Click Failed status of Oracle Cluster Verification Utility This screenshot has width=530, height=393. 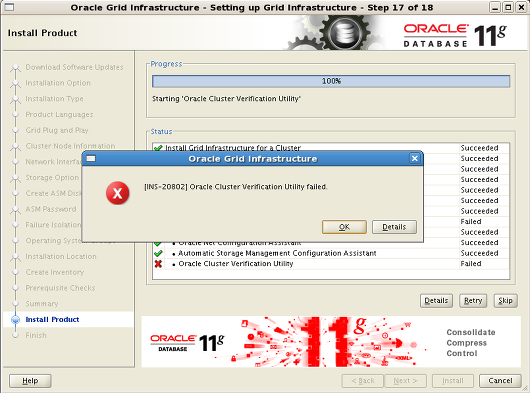pyautogui.click(x=471, y=264)
